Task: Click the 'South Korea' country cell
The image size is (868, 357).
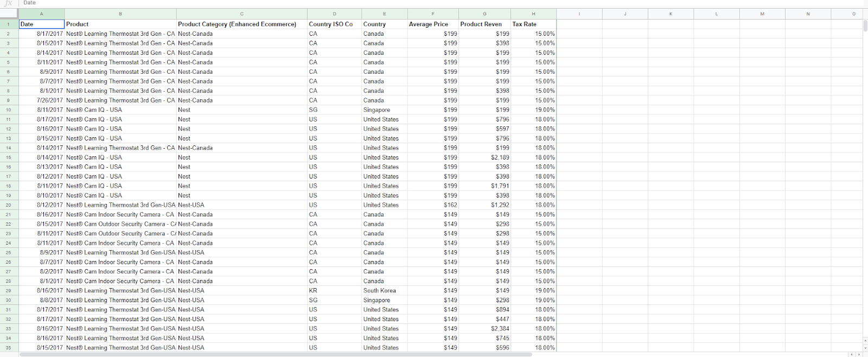Action: tap(385, 291)
